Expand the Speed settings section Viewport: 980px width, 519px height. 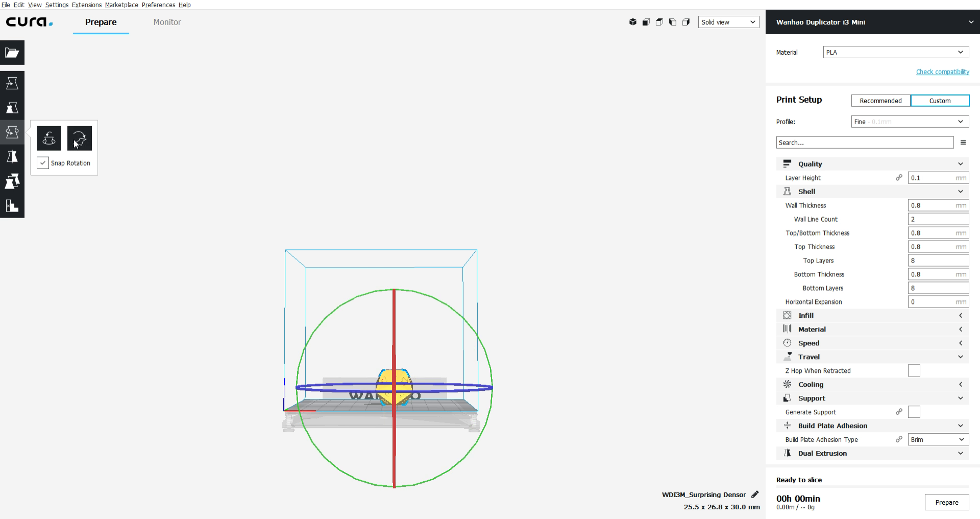point(873,343)
